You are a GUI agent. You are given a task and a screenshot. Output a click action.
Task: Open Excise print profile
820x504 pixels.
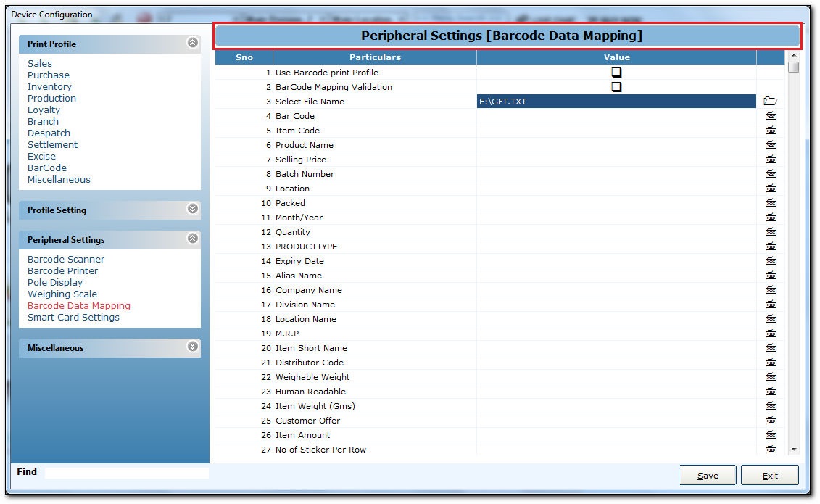(41, 156)
